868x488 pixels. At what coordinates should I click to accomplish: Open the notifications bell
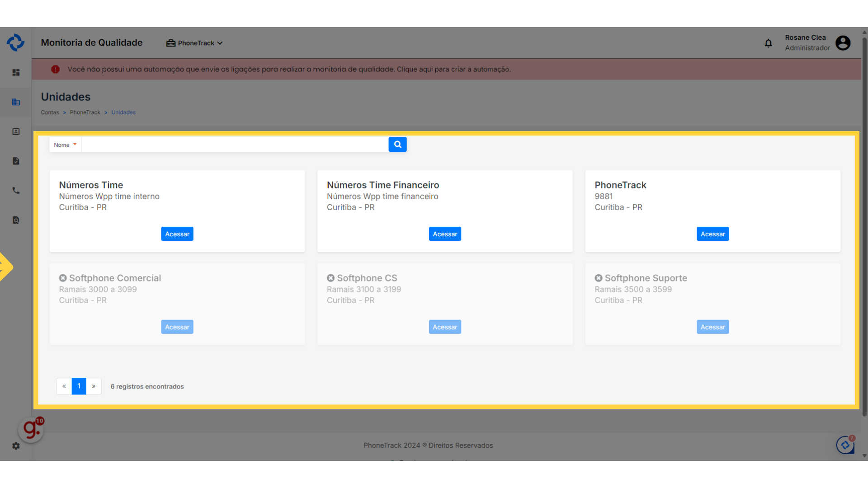768,43
